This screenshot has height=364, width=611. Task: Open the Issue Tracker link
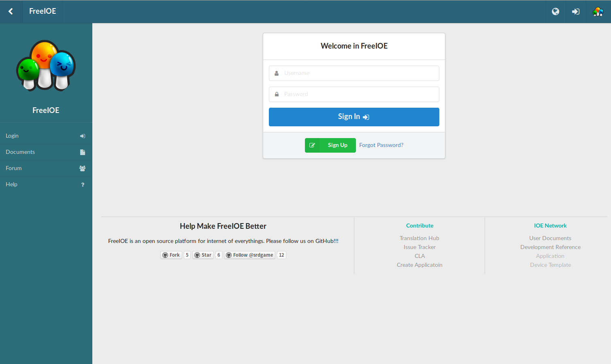pyautogui.click(x=419, y=247)
